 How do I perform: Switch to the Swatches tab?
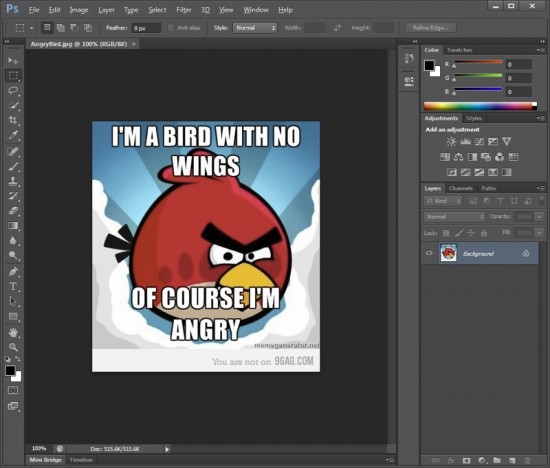coord(460,50)
